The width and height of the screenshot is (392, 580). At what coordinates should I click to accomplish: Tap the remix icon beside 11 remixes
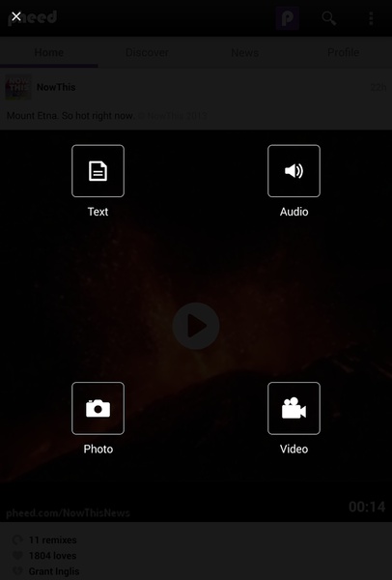[x=17, y=540]
